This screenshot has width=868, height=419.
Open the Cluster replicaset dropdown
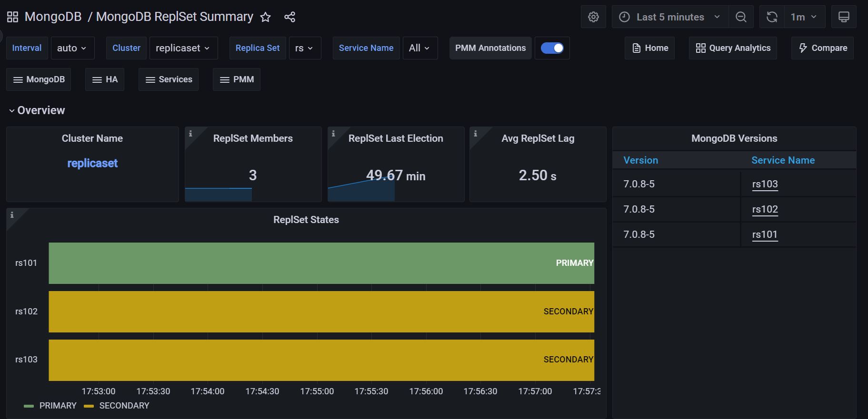183,48
